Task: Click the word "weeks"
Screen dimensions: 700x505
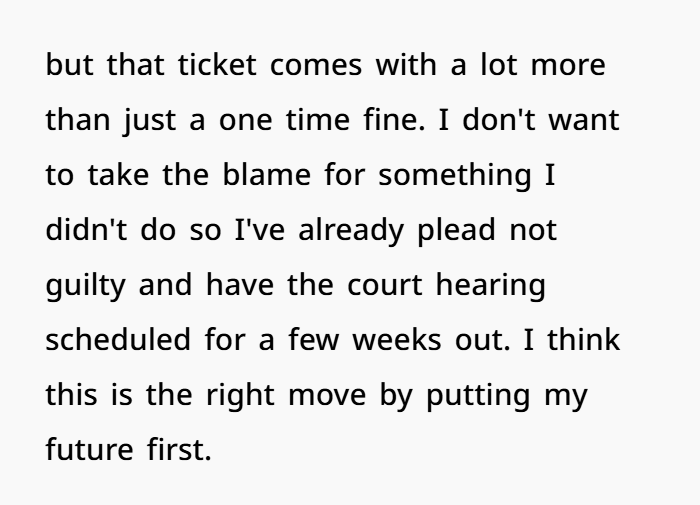Action: 397,339
